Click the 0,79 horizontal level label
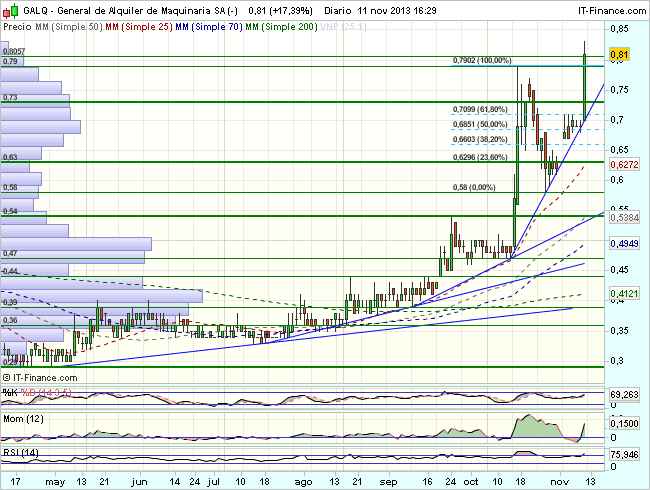650x490 pixels. pyautogui.click(x=10, y=61)
